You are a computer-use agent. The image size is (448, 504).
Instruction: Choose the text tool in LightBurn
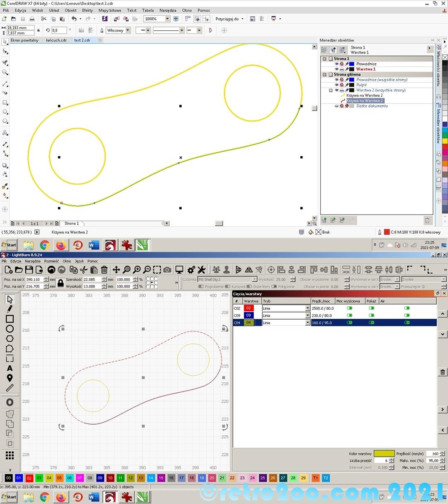click(10, 368)
